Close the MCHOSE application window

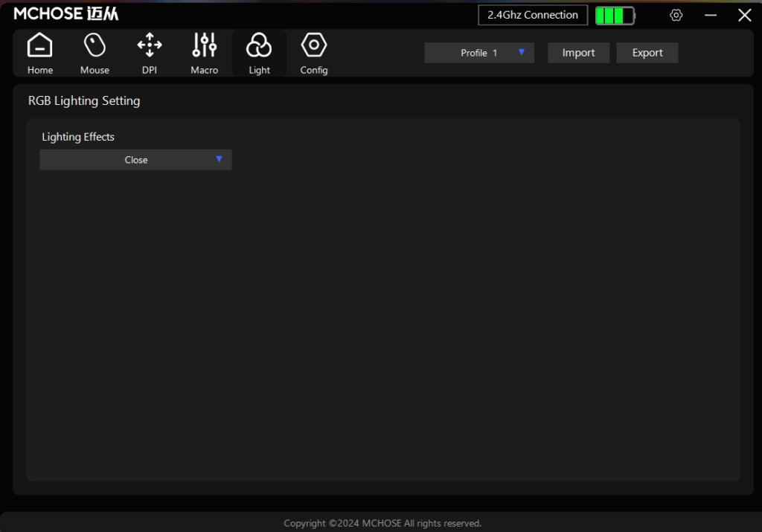[744, 16]
